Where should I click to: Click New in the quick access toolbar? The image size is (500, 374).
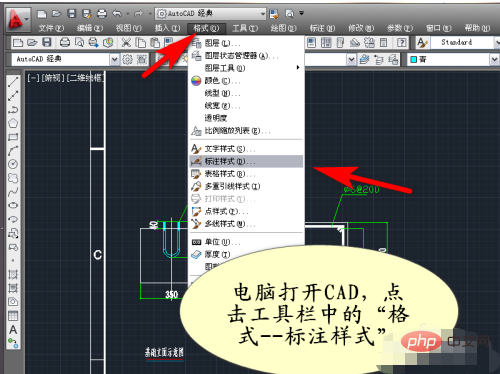pyautogui.click(x=42, y=14)
